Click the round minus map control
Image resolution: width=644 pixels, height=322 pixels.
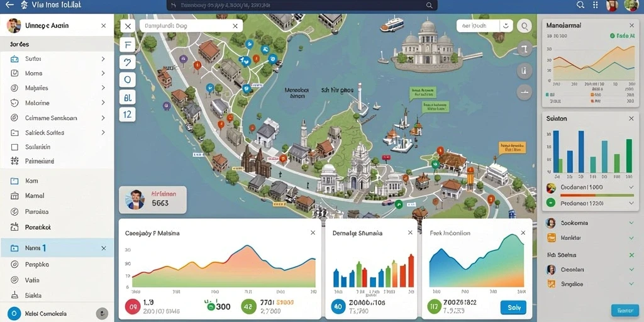coord(525,92)
